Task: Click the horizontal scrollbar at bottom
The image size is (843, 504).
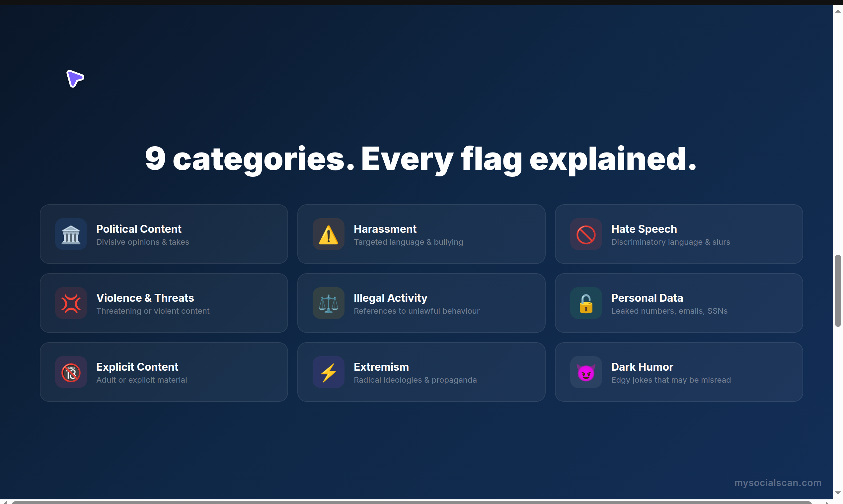Action: click(x=411, y=502)
